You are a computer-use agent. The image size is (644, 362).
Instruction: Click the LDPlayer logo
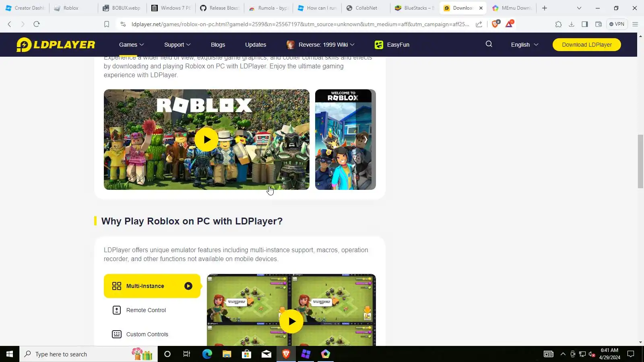coord(56,45)
